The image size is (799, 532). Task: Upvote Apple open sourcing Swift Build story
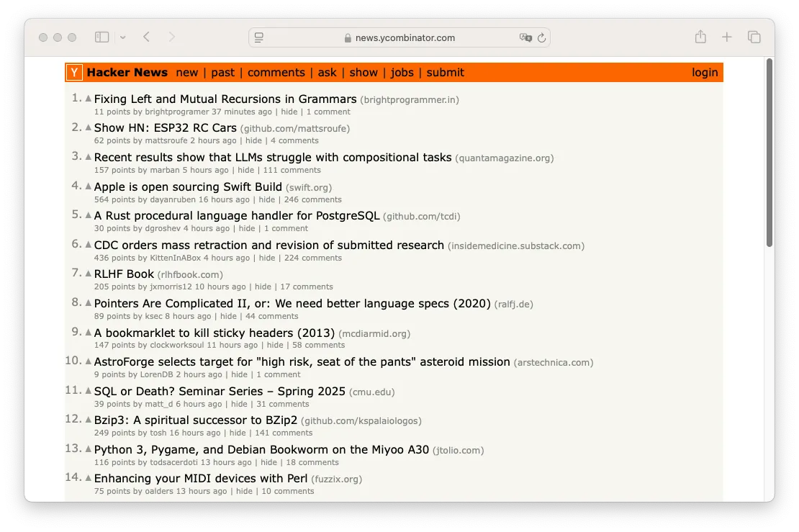pyautogui.click(x=88, y=186)
